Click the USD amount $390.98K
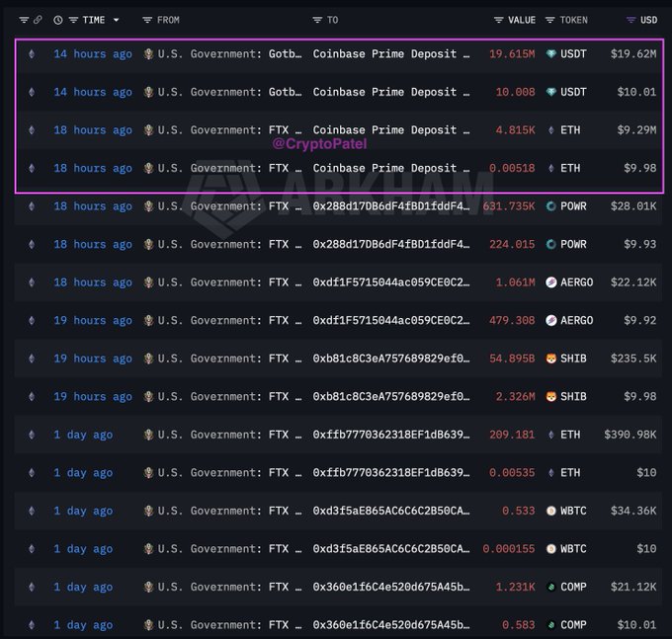Viewport: 672px width, 639px height. [630, 435]
